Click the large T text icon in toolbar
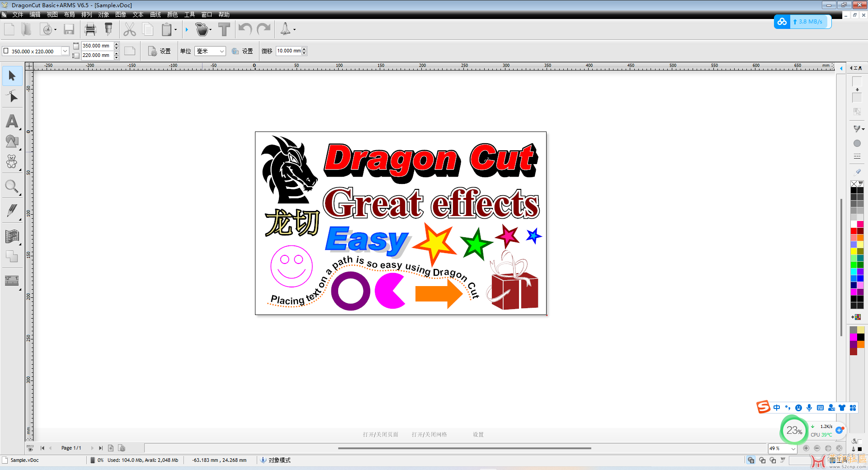The width and height of the screenshot is (868, 470). click(224, 30)
